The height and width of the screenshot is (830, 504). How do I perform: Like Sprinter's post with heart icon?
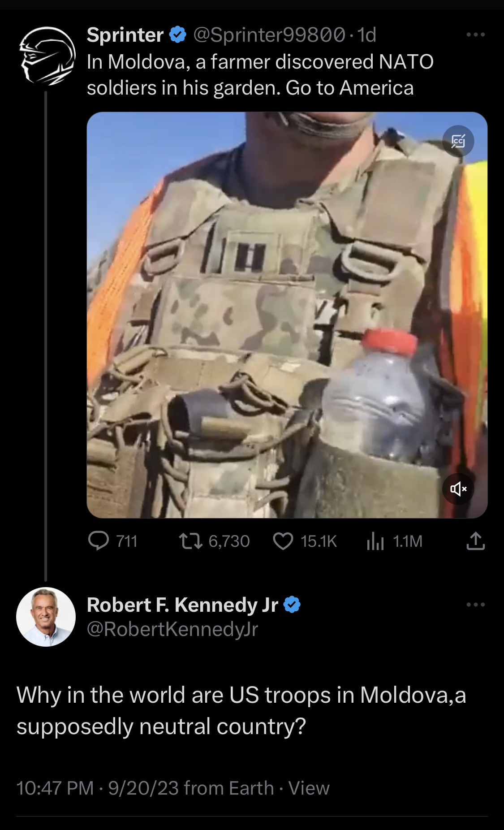283,541
